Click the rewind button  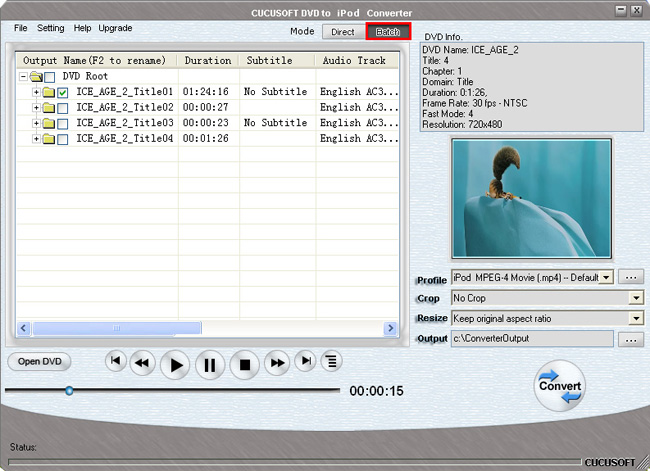coord(142,363)
